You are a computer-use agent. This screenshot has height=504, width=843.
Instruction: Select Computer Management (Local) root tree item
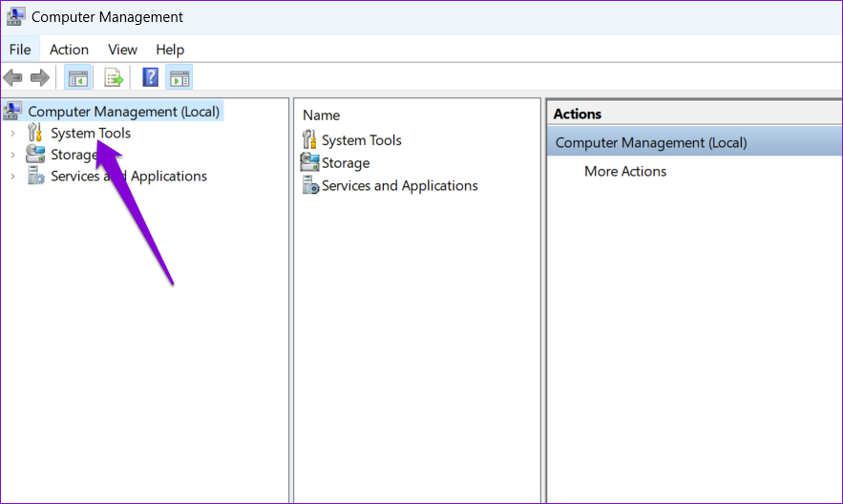[124, 112]
